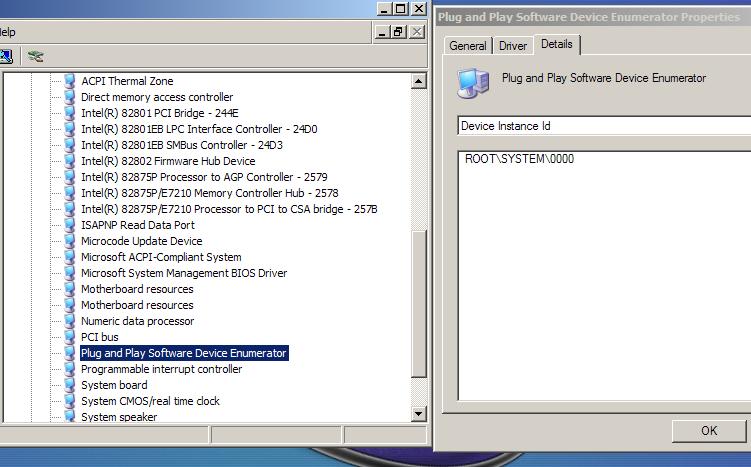Select the Details tab
751x467 pixels.
[557, 44]
